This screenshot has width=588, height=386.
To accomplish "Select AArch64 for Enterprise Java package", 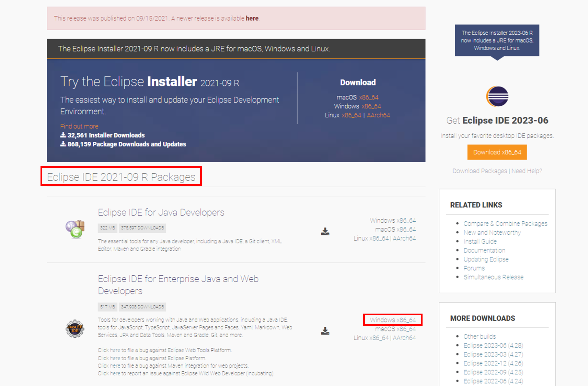I will coord(404,338).
